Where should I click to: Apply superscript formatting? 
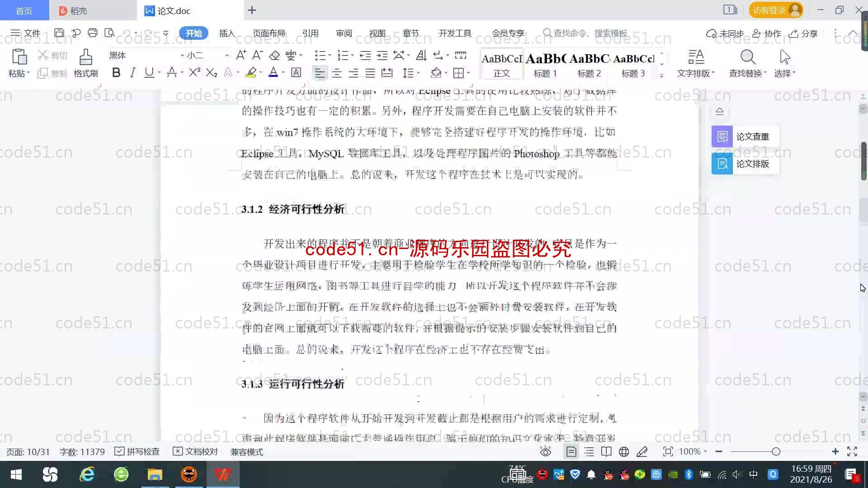[x=194, y=72]
